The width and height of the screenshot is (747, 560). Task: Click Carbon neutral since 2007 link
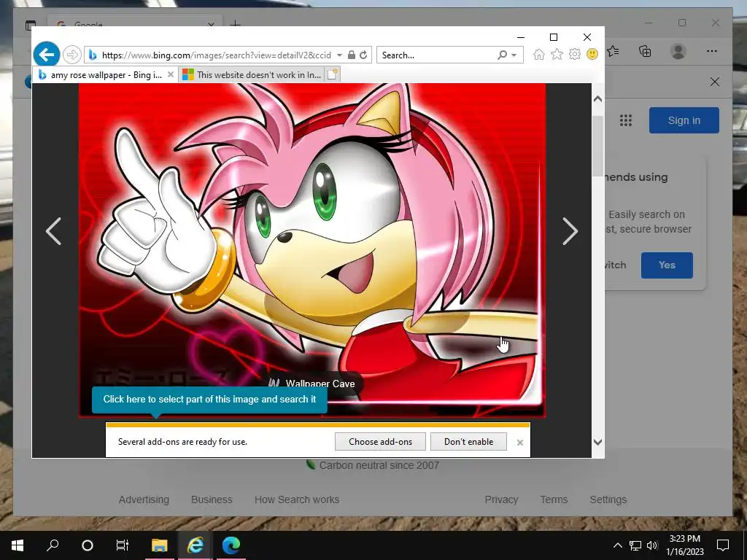coord(372,465)
